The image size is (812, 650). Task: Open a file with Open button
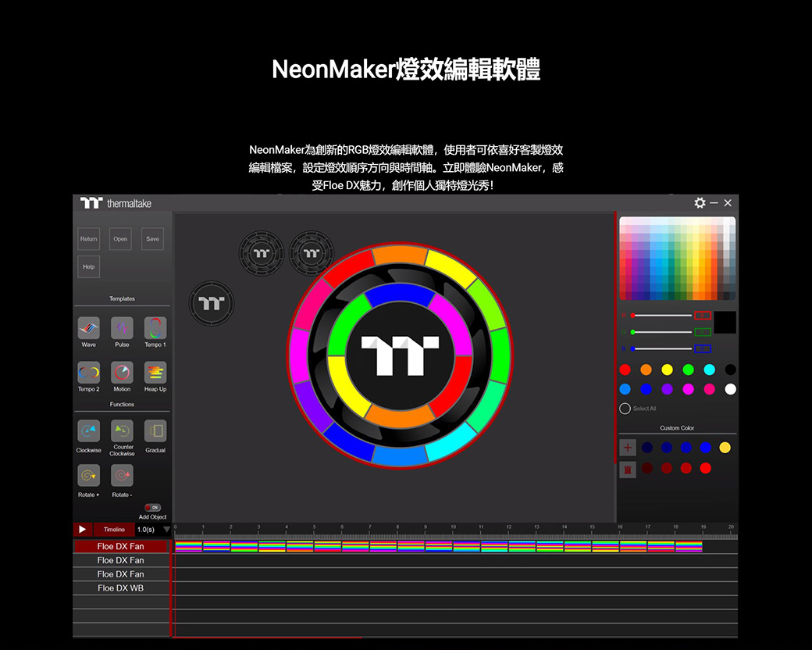(x=120, y=239)
